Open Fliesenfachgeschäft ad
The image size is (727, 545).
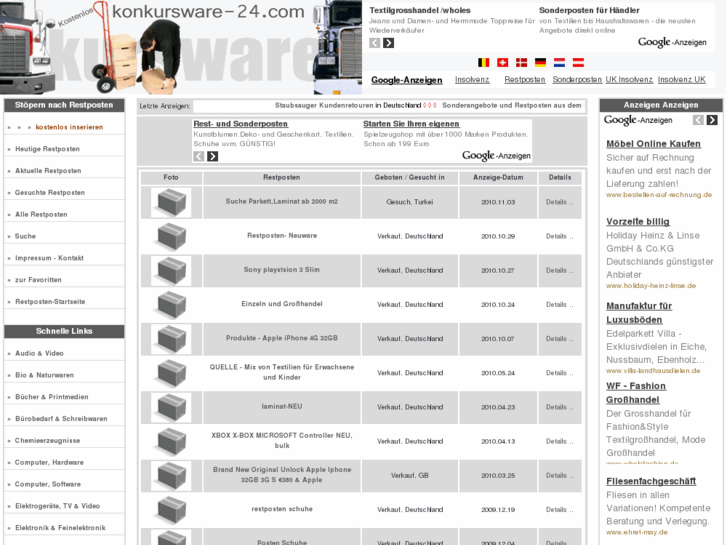[651, 481]
